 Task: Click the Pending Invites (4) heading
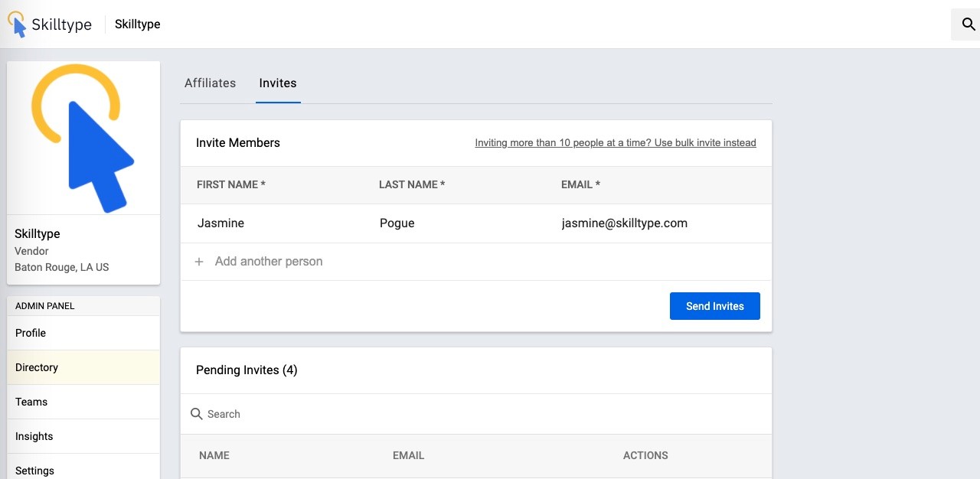pos(247,370)
